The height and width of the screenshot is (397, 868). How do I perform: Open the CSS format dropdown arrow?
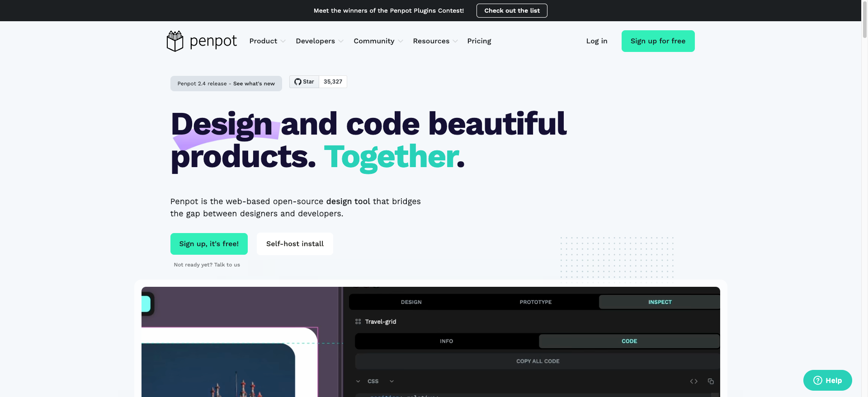pos(392,381)
